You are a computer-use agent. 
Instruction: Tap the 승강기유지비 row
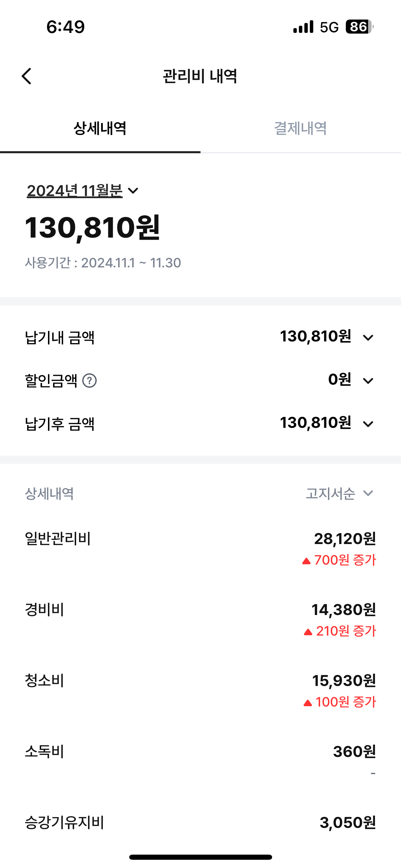[200, 822]
